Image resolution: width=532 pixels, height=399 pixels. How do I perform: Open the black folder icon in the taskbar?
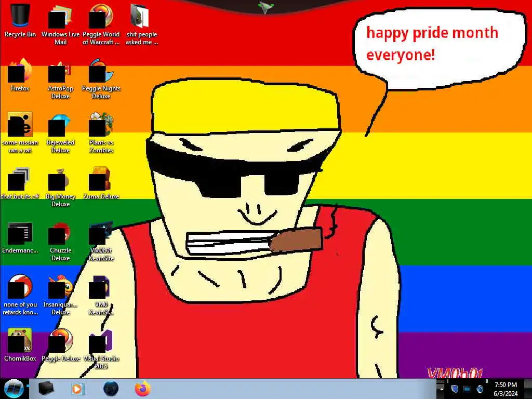coord(46,389)
